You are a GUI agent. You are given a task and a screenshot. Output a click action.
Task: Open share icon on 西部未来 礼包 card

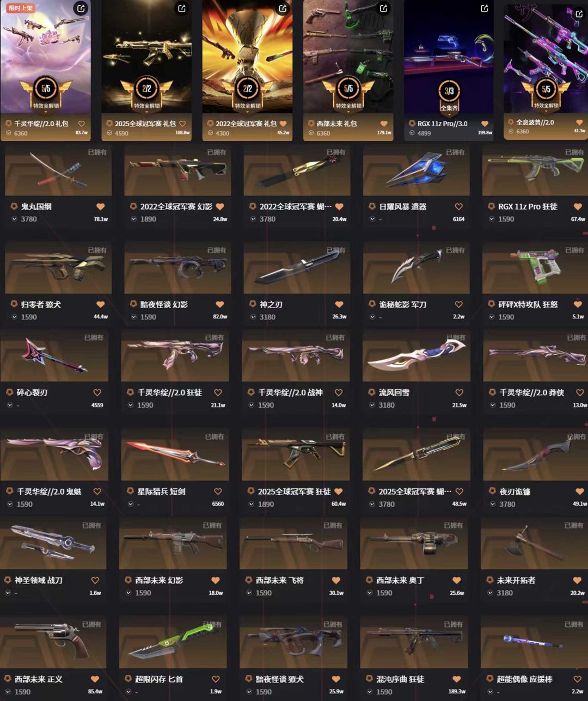click(x=384, y=8)
